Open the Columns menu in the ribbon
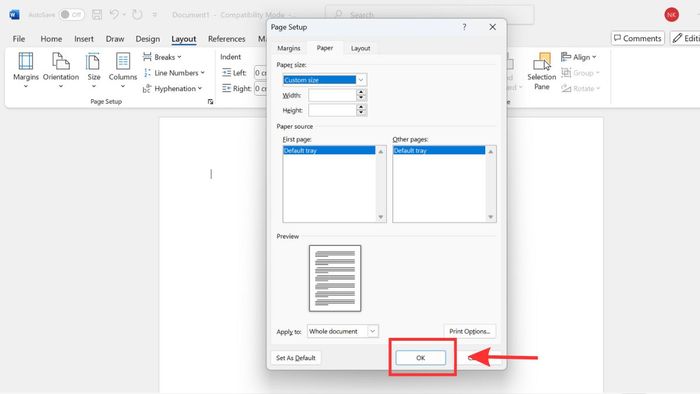The width and height of the screenshot is (700, 394). click(x=123, y=70)
